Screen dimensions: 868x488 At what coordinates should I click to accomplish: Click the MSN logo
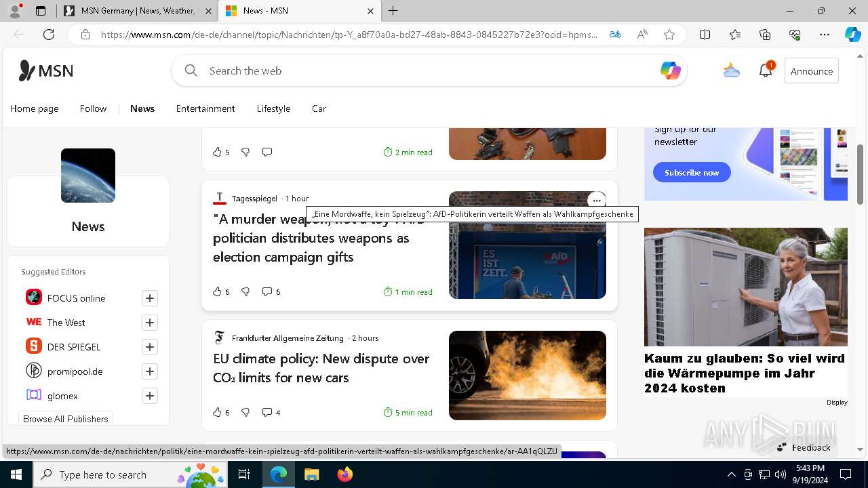click(x=46, y=70)
